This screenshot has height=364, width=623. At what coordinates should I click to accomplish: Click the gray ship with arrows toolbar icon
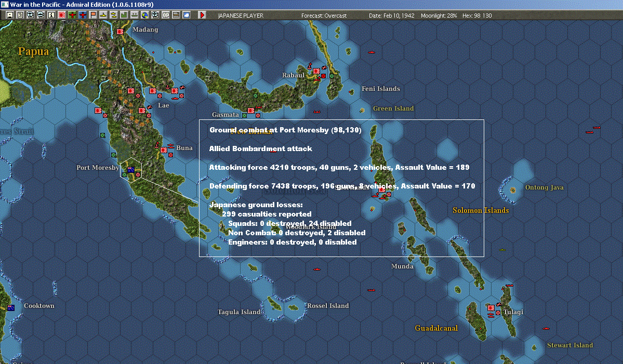tap(134, 15)
